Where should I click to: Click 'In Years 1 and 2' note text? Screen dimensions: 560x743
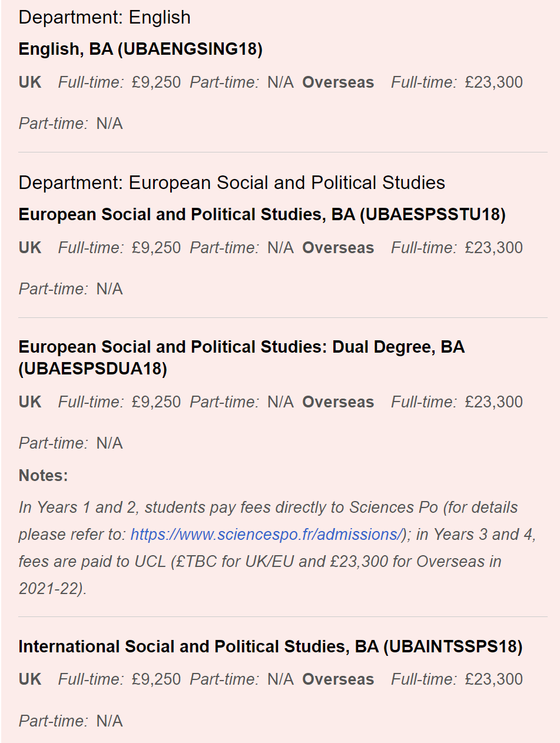click(x=79, y=508)
